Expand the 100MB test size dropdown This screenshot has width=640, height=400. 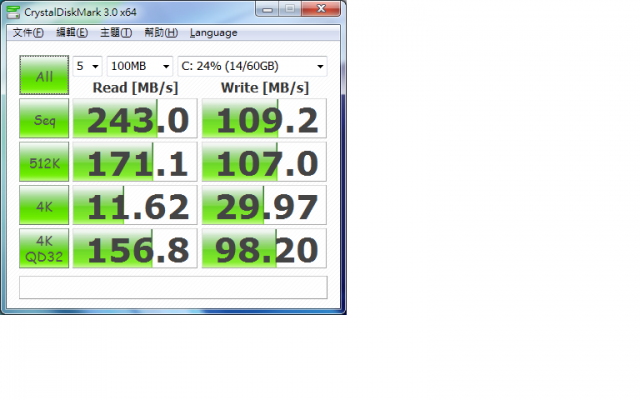click(140, 66)
